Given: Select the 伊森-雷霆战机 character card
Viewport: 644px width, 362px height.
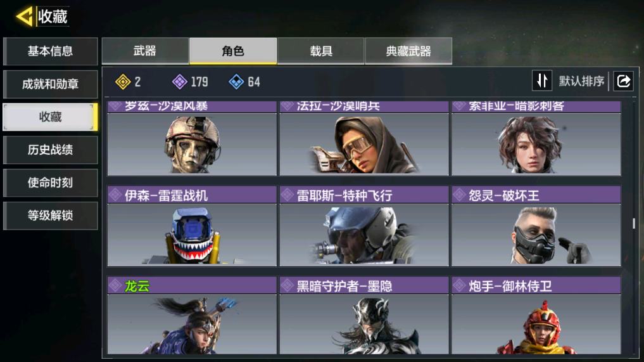Looking at the screenshot, I should tap(192, 226).
